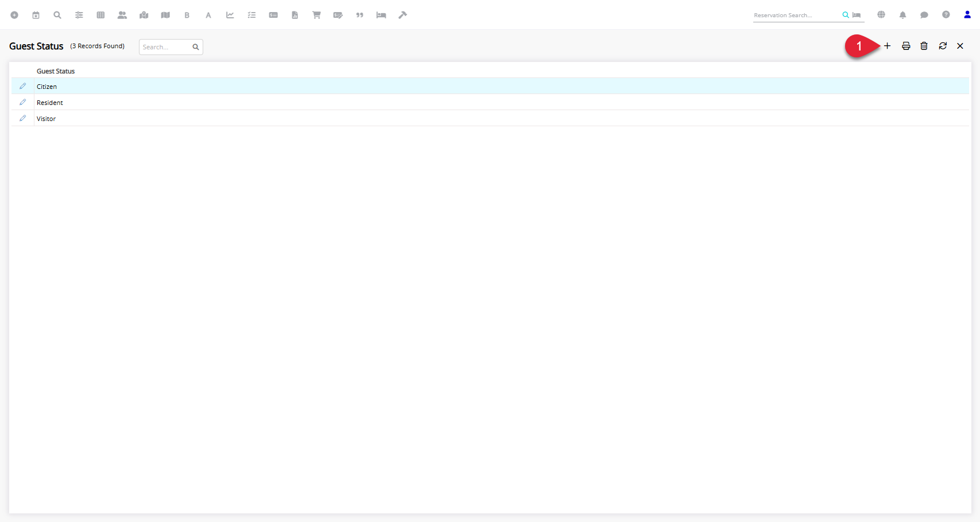The width and height of the screenshot is (980, 522).
Task: Click the '3 Records Found' label
Action: point(98,46)
